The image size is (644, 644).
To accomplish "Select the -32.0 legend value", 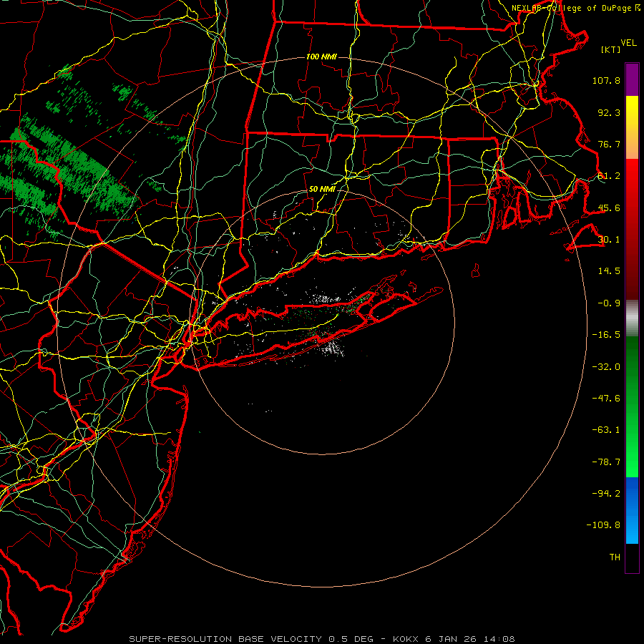I will (606, 367).
